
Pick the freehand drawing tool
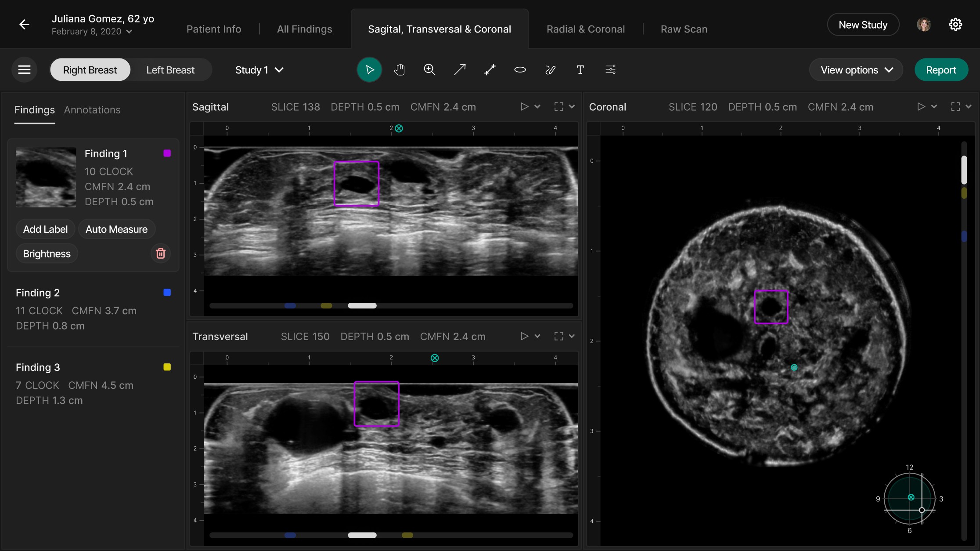click(x=550, y=70)
